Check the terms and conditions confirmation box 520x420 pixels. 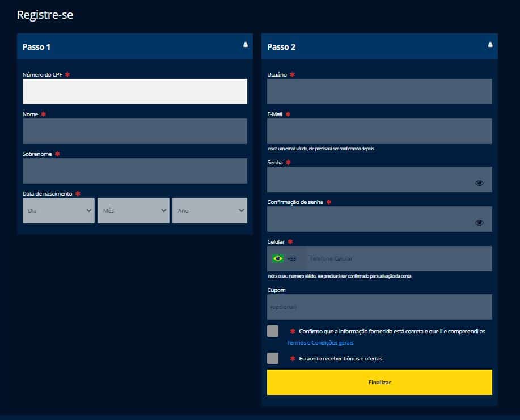pos(273,332)
